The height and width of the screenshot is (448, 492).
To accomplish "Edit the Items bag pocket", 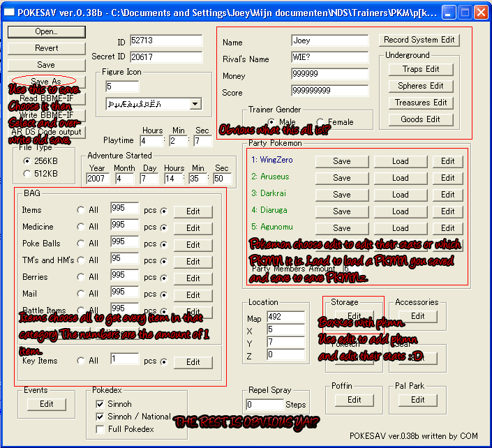I will pyautogui.click(x=193, y=211).
